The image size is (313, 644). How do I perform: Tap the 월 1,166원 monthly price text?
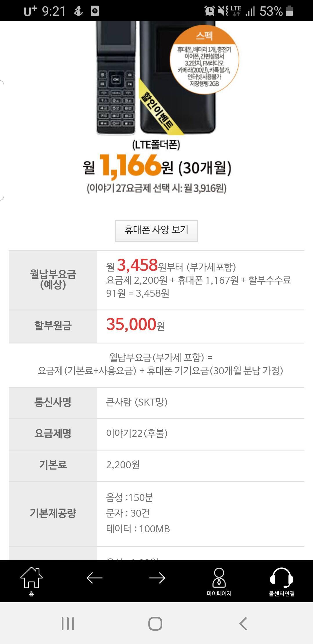[156, 166]
